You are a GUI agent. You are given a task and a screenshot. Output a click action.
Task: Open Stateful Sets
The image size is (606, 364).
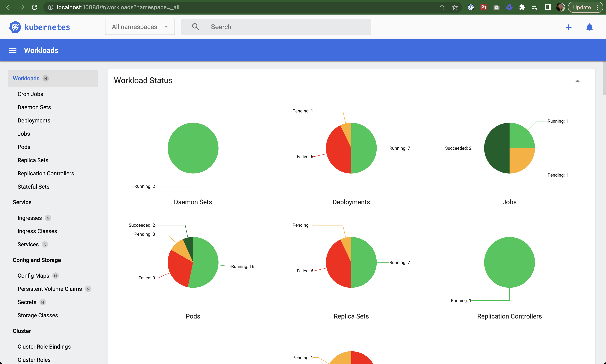[34, 187]
